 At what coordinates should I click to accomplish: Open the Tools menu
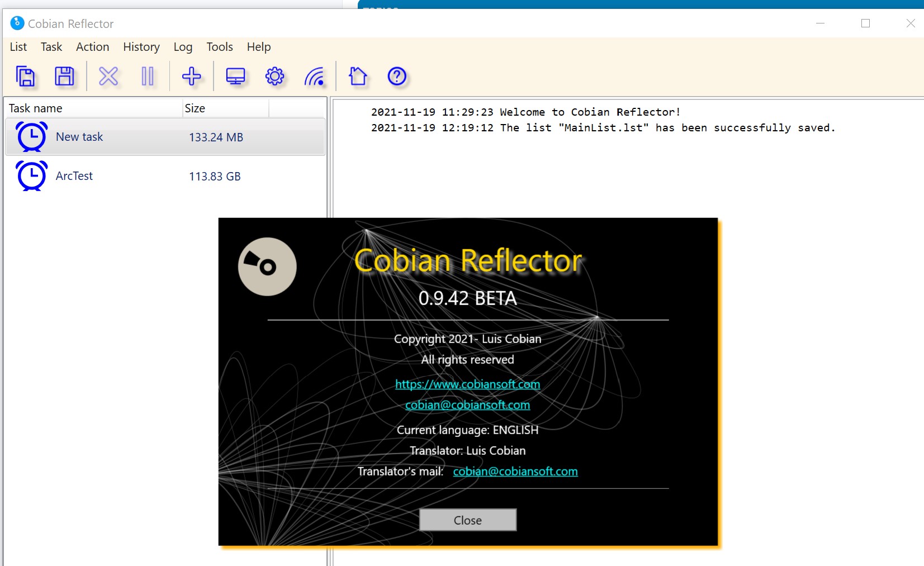click(220, 47)
